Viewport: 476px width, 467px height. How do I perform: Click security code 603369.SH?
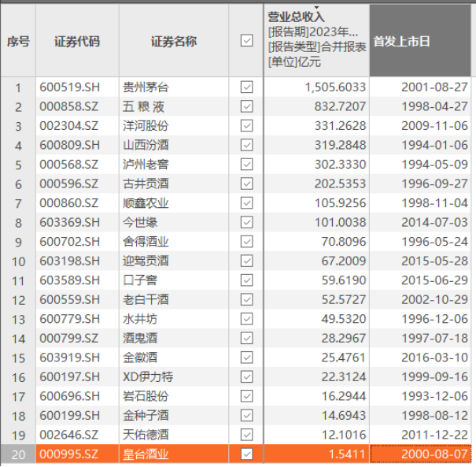[69, 222]
